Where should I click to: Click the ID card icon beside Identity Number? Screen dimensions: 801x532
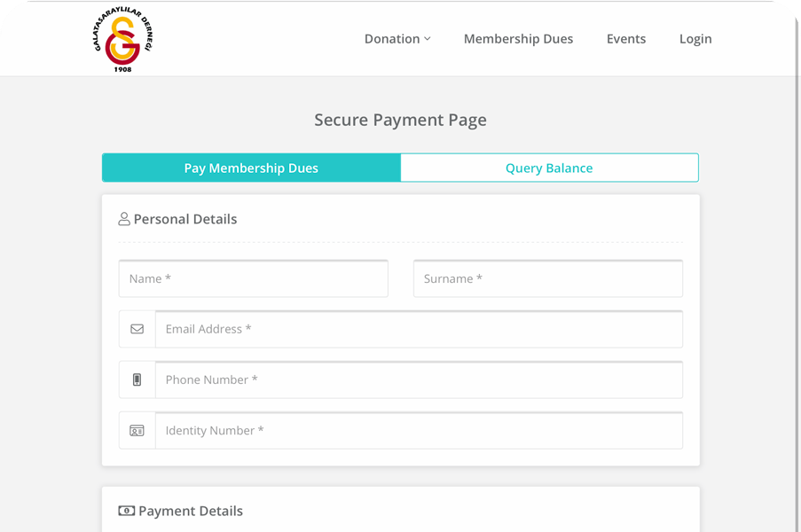point(137,430)
